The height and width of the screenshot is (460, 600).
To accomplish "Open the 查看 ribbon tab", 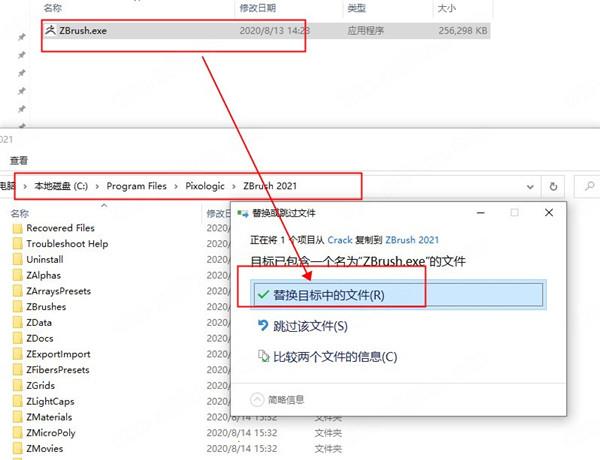I will 19,160.
